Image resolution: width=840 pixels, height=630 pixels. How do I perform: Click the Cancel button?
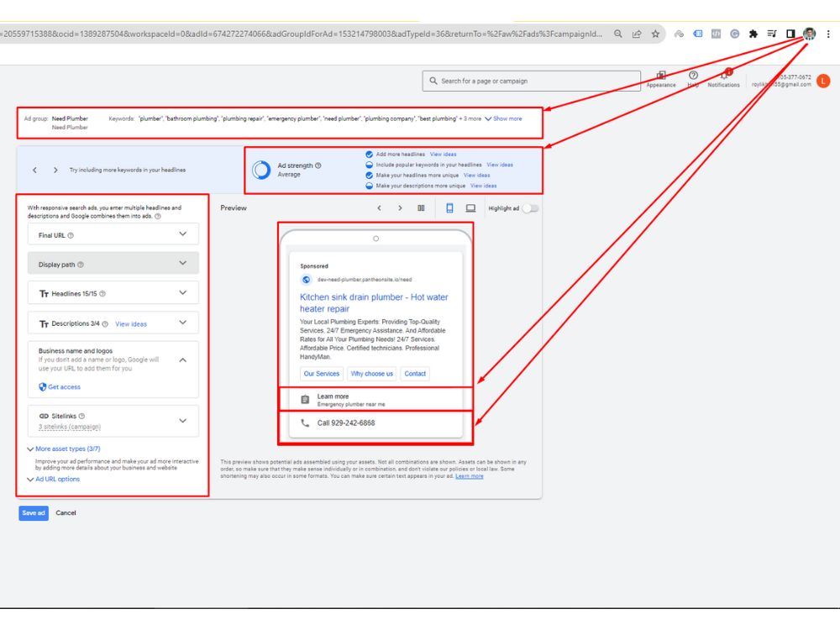pyautogui.click(x=66, y=512)
